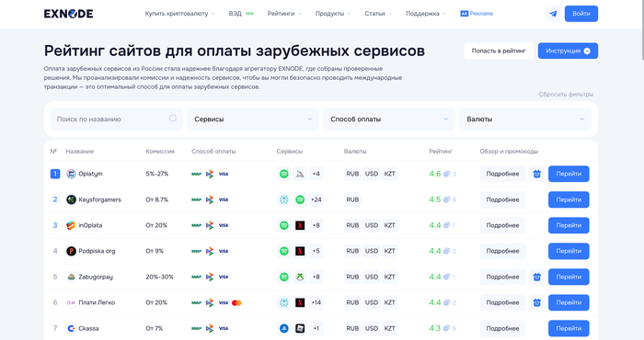Expand the Валюты filter dropdown
Screen dimensions: 644x340
(525, 119)
